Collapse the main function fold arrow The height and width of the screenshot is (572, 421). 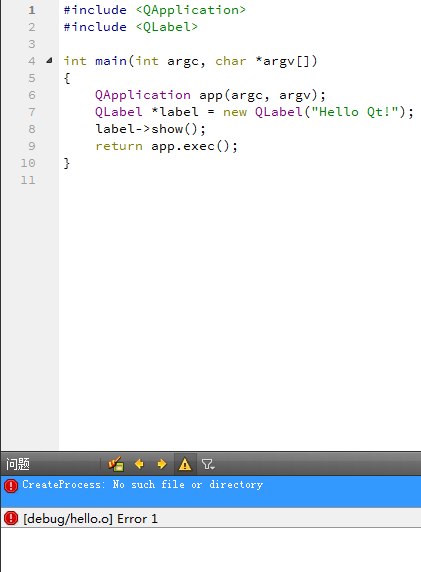tap(49, 61)
